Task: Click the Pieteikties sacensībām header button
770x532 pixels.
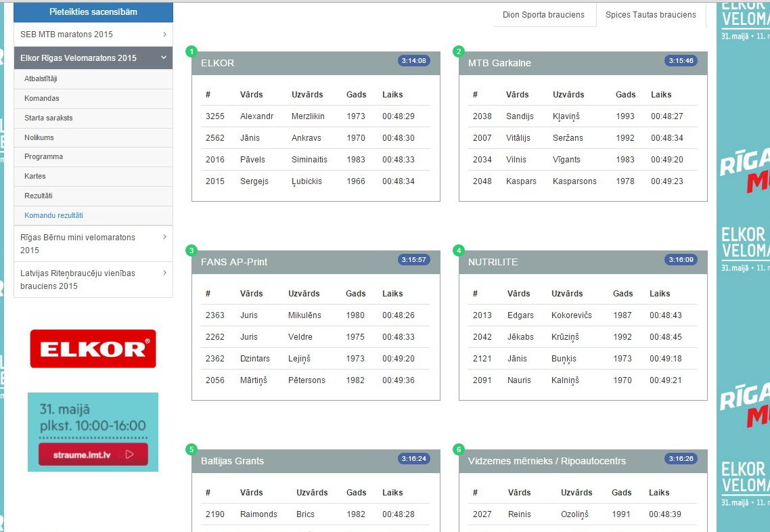Action: (93, 12)
